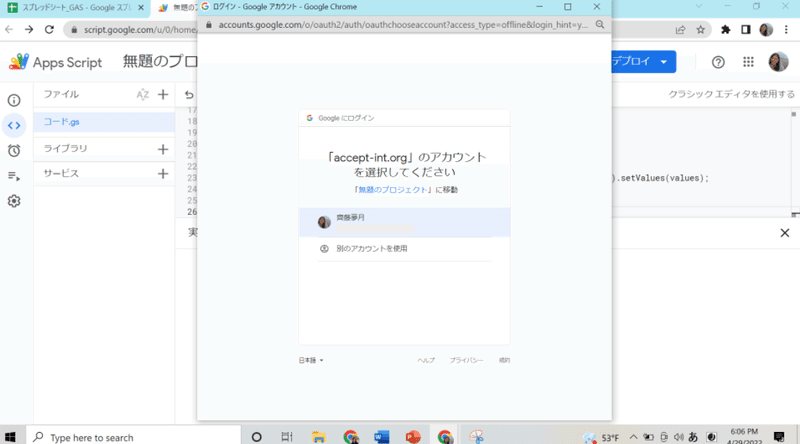Screen dimensions: 800x444
Task: Select the Editor code icon in sidebar
Action: coord(14,125)
